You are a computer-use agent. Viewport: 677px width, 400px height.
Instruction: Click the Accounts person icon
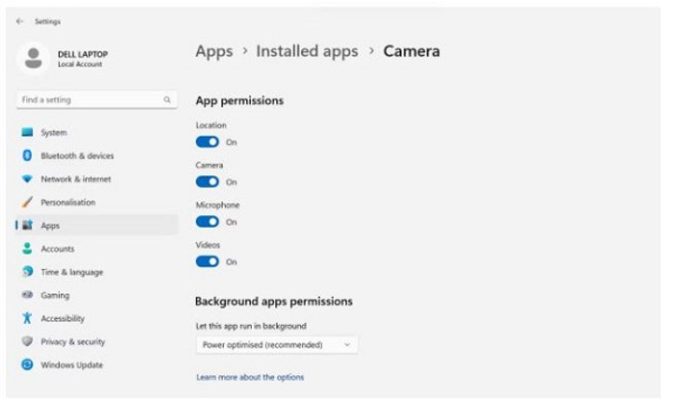point(27,248)
